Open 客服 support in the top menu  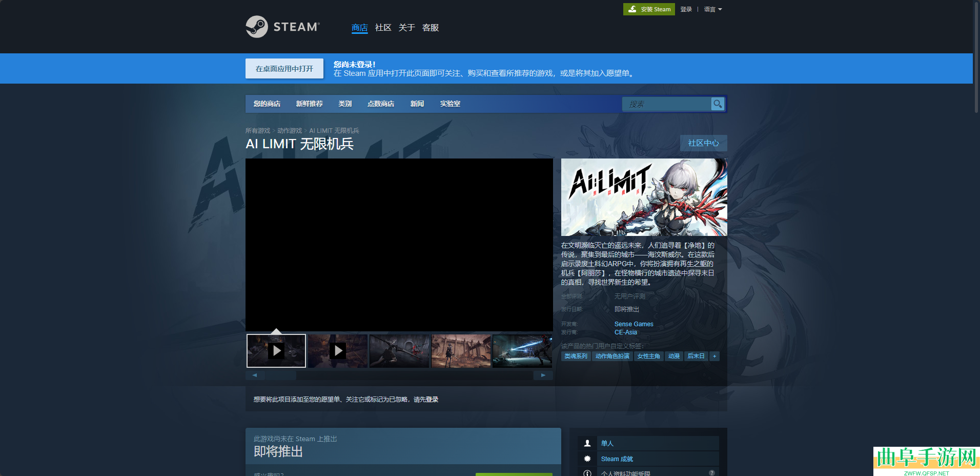click(x=431, y=28)
